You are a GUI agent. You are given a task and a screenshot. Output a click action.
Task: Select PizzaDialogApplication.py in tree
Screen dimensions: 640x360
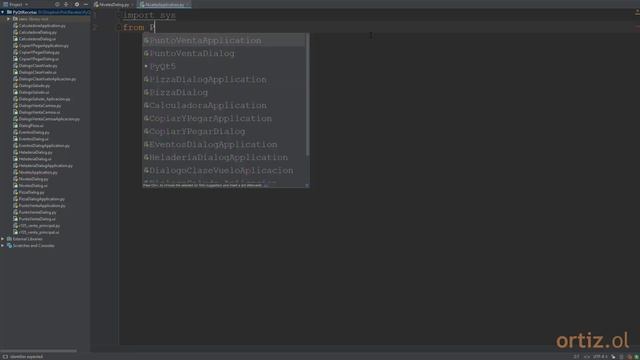41,199
